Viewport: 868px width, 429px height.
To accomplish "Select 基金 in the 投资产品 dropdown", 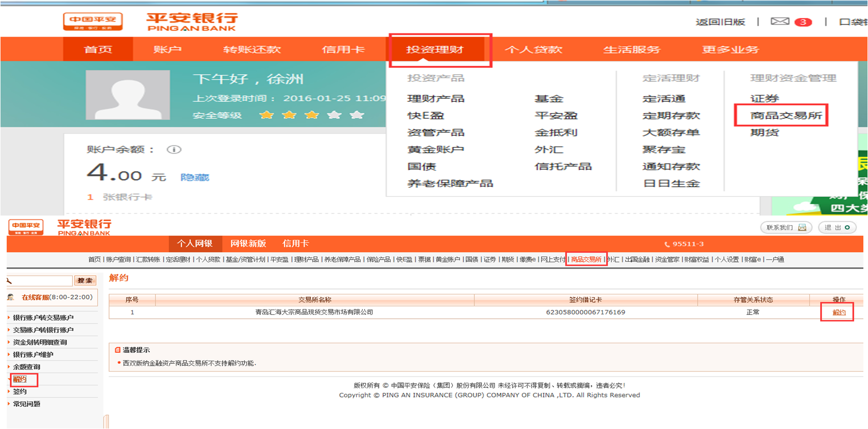I will pyautogui.click(x=549, y=98).
